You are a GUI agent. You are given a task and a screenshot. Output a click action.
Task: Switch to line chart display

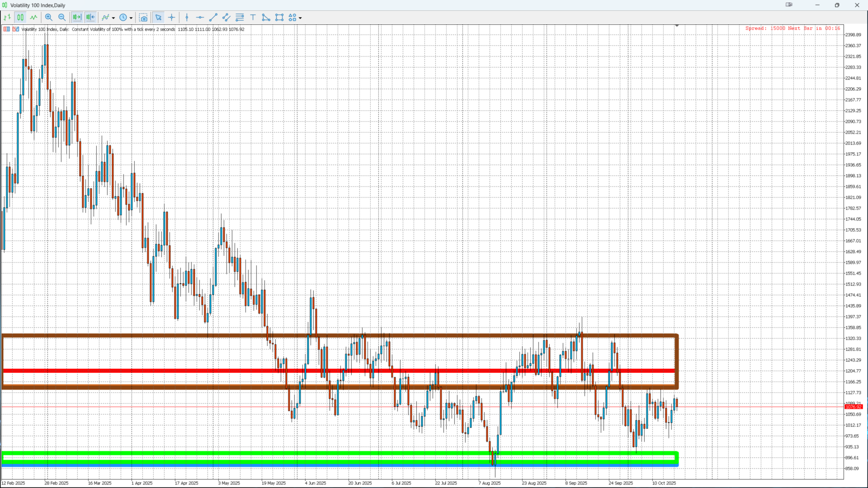[x=33, y=18]
